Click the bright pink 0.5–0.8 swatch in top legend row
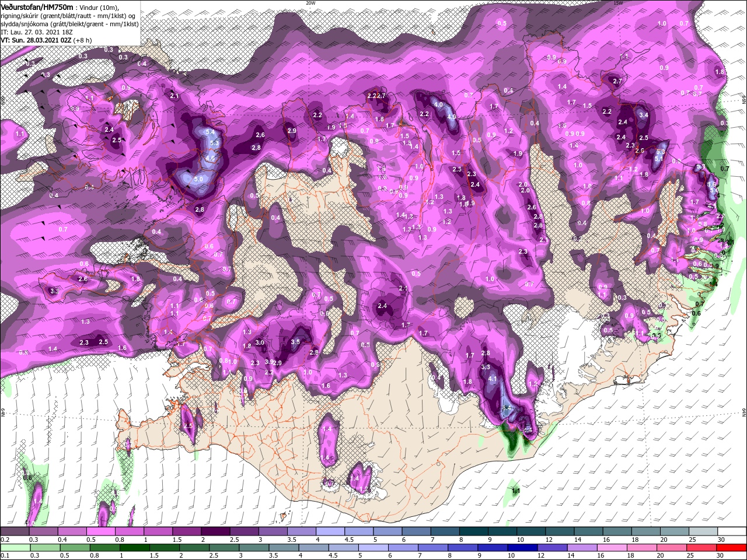 coord(100,531)
